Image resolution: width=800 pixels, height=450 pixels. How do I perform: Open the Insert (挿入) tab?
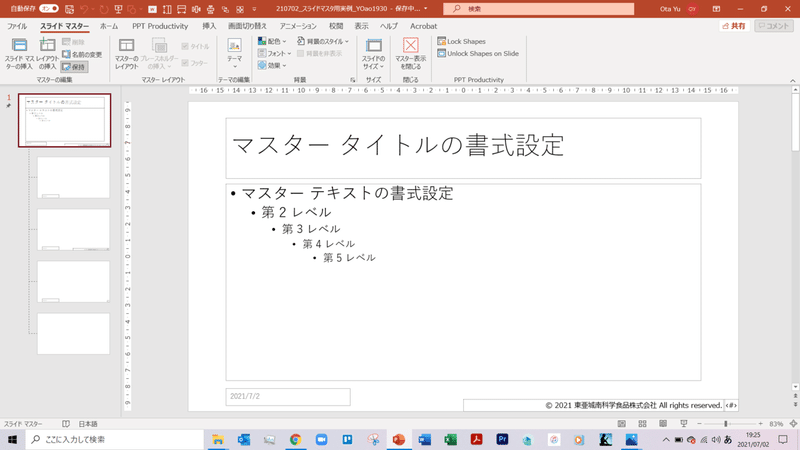pos(209,26)
